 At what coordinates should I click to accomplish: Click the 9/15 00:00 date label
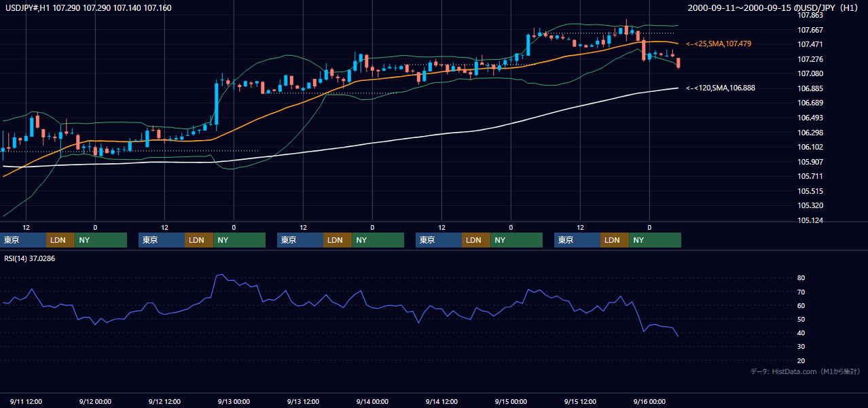pyautogui.click(x=511, y=401)
